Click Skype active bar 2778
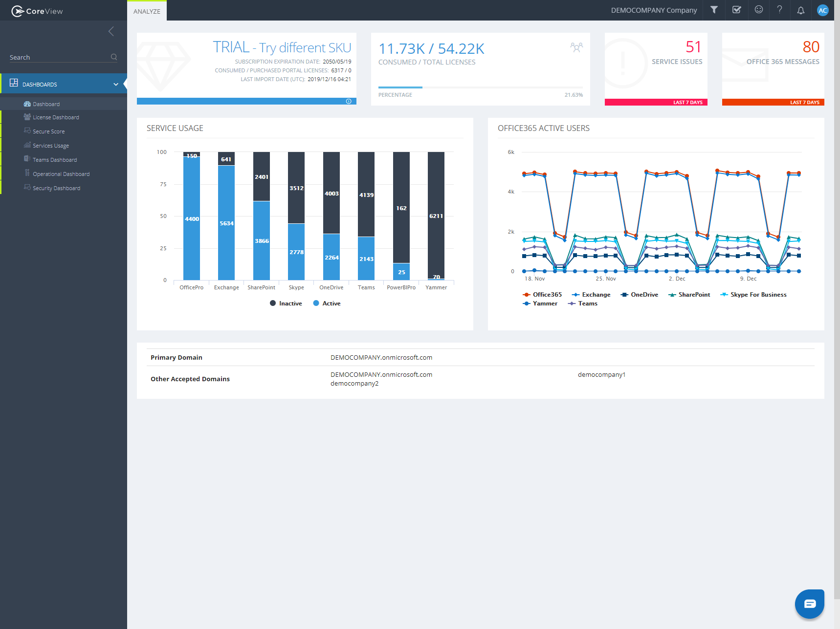This screenshot has width=840, height=629. click(x=296, y=252)
